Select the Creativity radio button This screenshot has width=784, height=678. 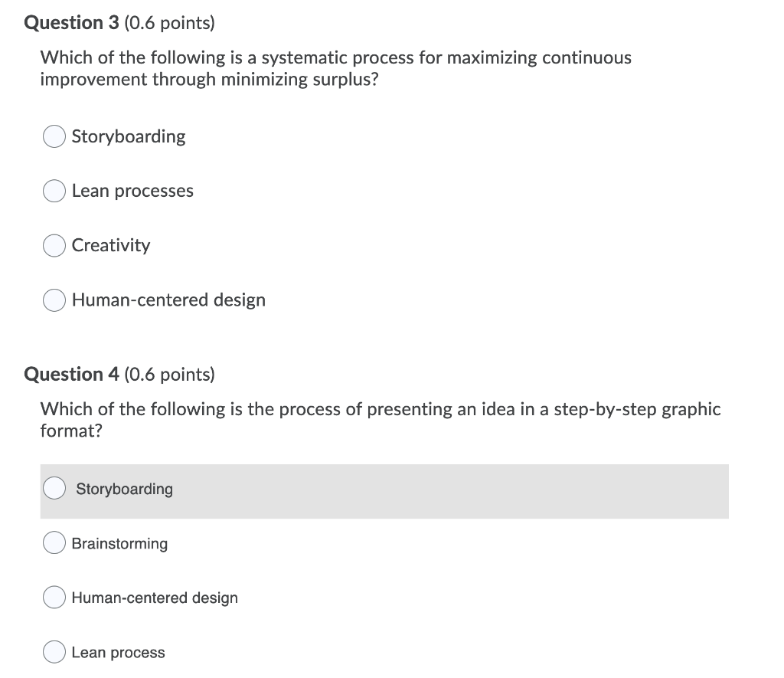[x=54, y=246]
